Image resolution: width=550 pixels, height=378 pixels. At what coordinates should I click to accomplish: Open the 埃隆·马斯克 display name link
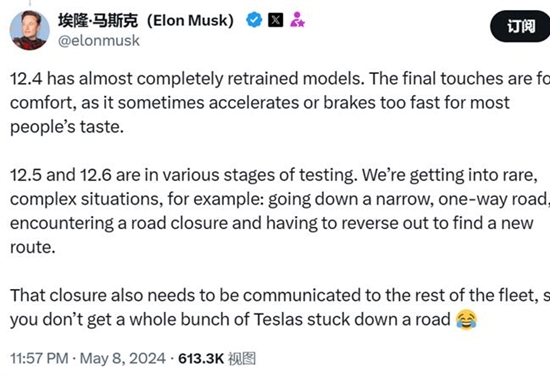98,20
